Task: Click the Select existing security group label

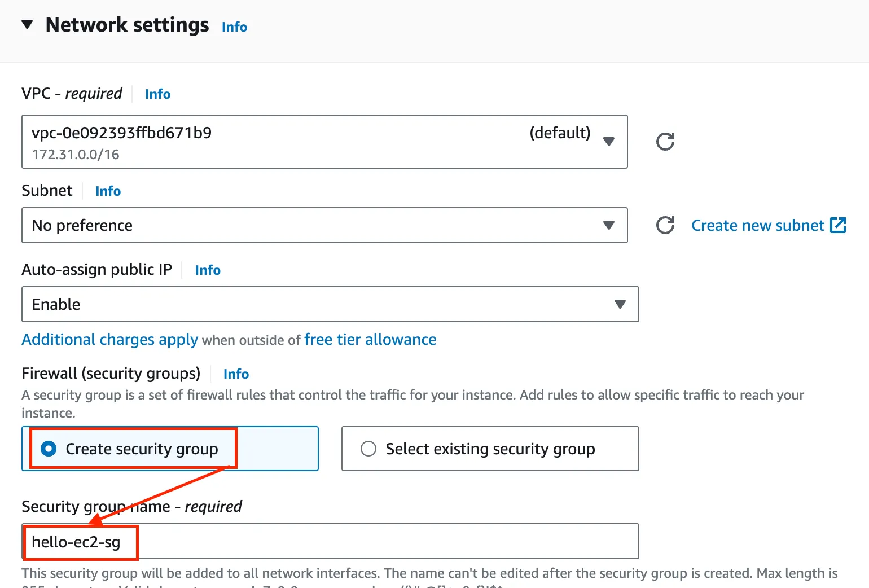Action: [x=490, y=449]
